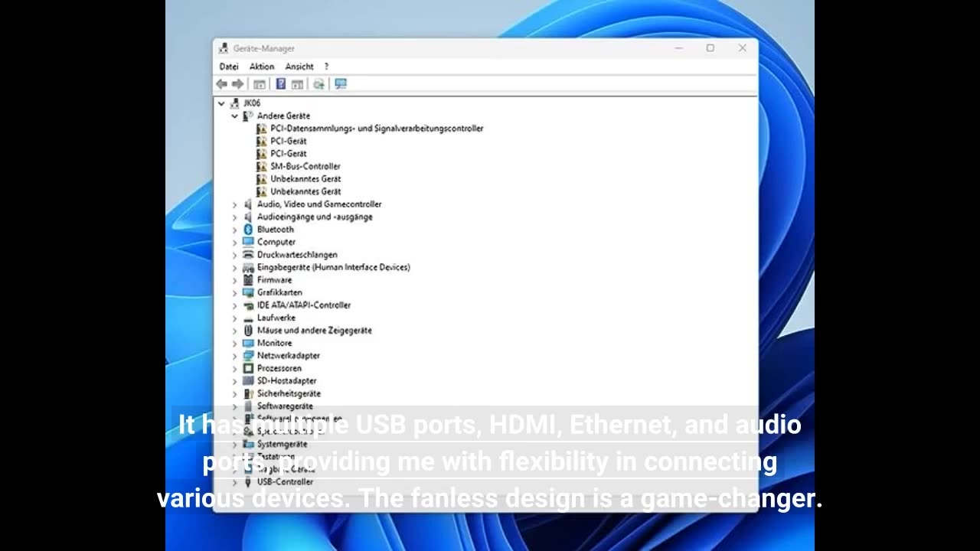Select the Sicherheitsgeräte label
980x551 pixels.
click(289, 393)
